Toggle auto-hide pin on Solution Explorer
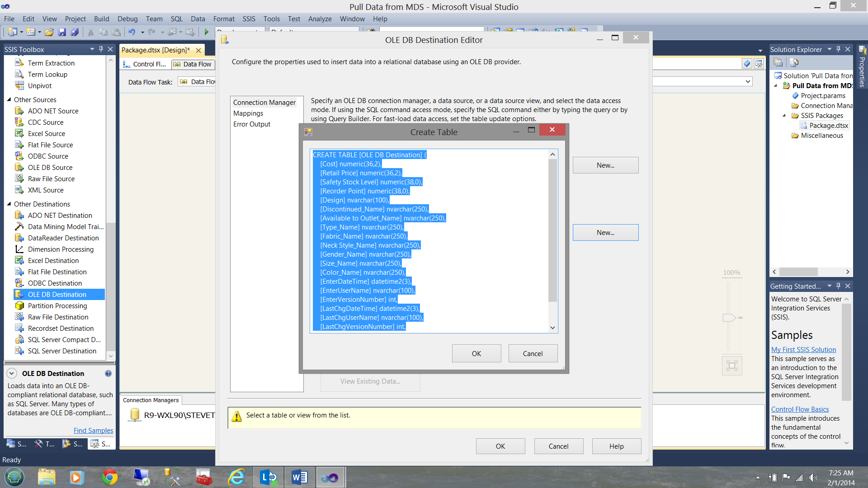The height and width of the screenshot is (488, 868). point(838,49)
